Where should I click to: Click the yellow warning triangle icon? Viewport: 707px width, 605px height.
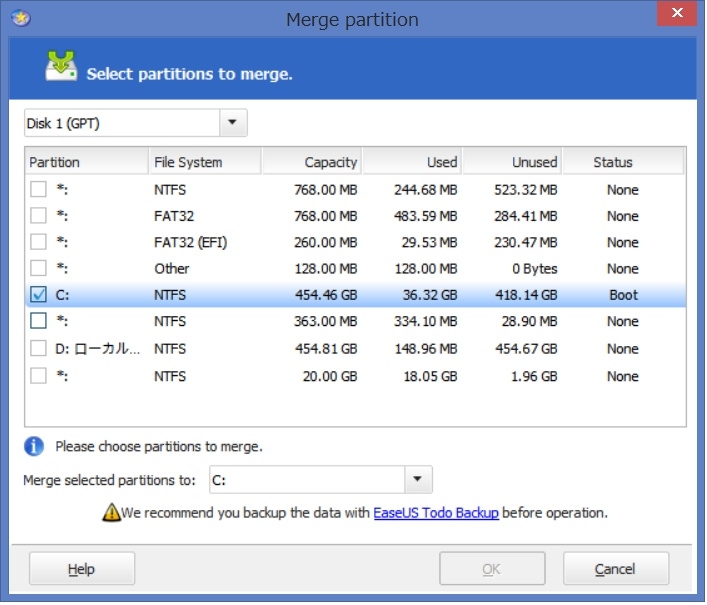tap(112, 512)
